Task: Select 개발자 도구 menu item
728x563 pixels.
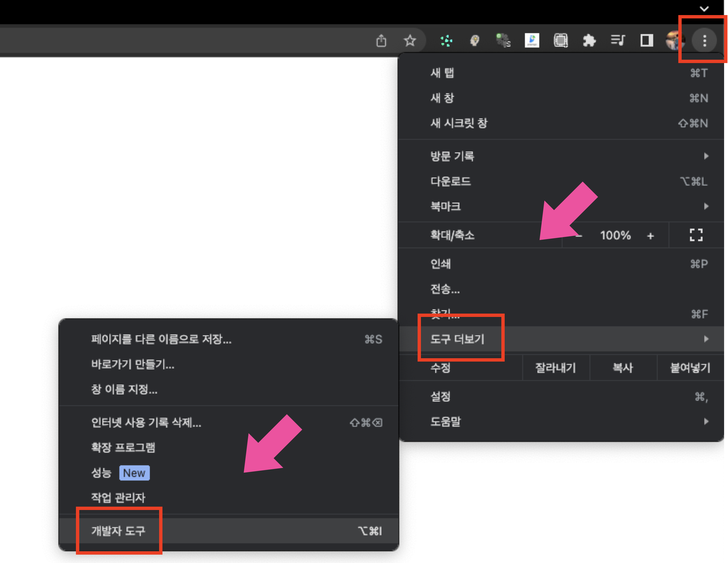Action: pyautogui.click(x=119, y=531)
